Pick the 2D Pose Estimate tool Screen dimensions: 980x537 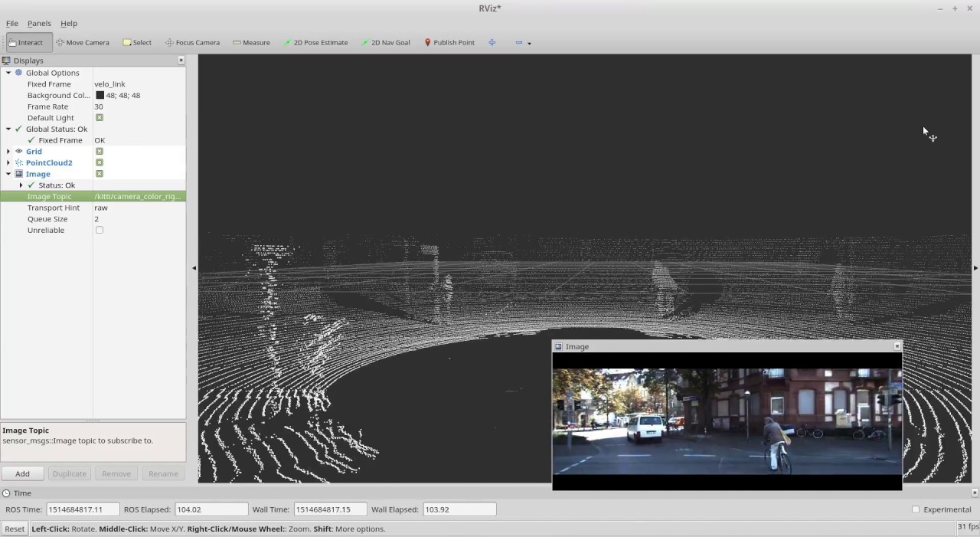[315, 43]
